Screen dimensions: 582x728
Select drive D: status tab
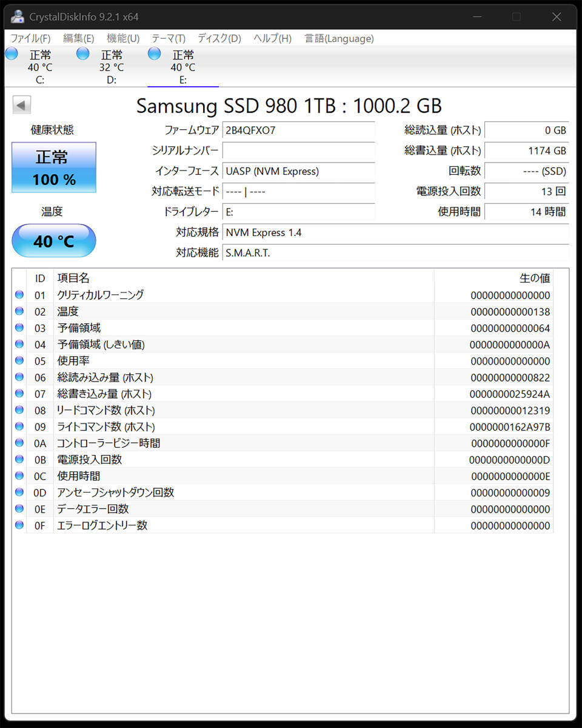[112, 67]
